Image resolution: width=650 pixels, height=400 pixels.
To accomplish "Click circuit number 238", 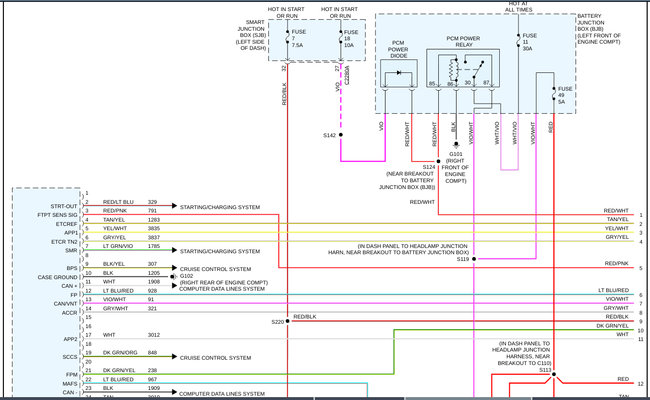I will pos(153,370).
